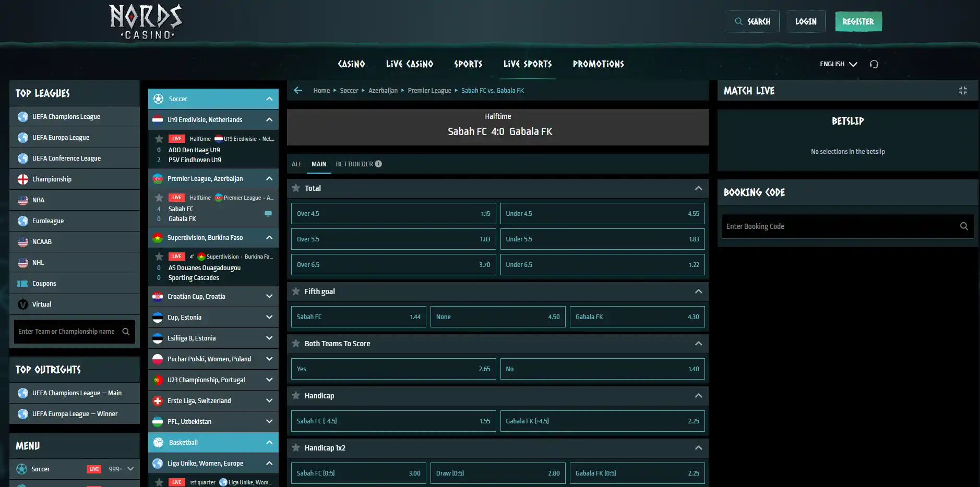
Task: Click the Register button
Action: (x=858, y=21)
